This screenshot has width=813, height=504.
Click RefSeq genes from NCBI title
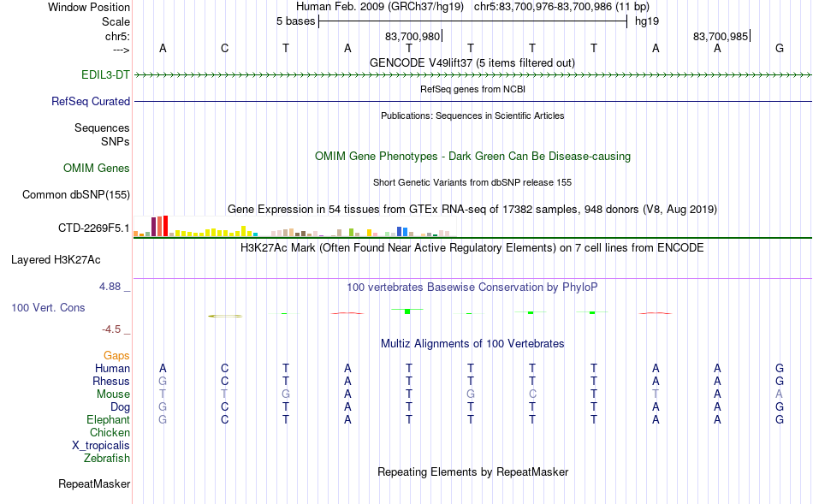click(472, 89)
